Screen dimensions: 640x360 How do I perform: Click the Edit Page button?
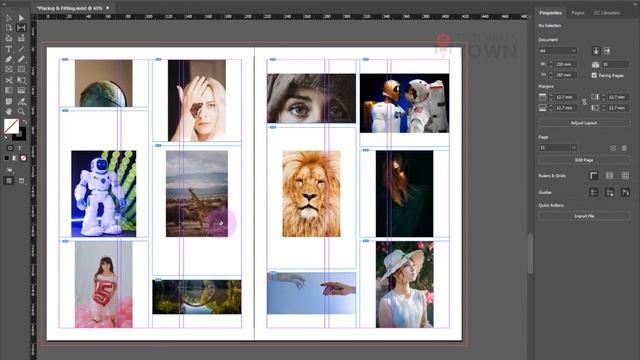pyautogui.click(x=584, y=160)
